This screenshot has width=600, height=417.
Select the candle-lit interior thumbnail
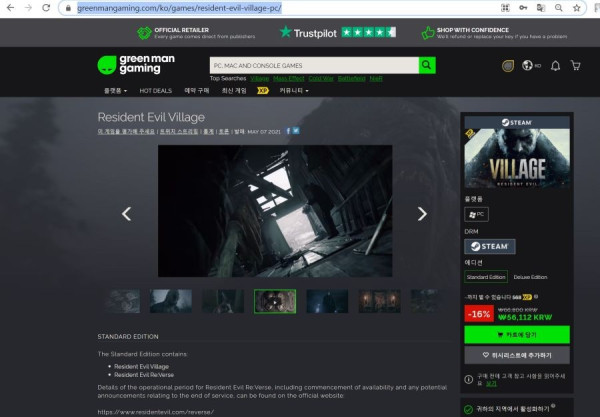pyautogui.click(x=379, y=301)
